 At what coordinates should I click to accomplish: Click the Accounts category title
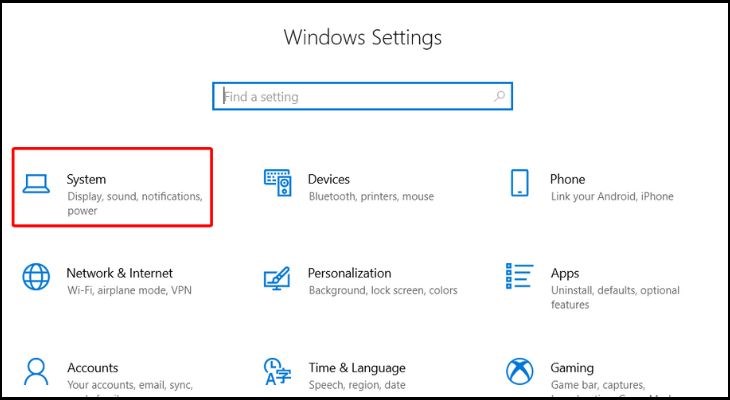click(92, 367)
